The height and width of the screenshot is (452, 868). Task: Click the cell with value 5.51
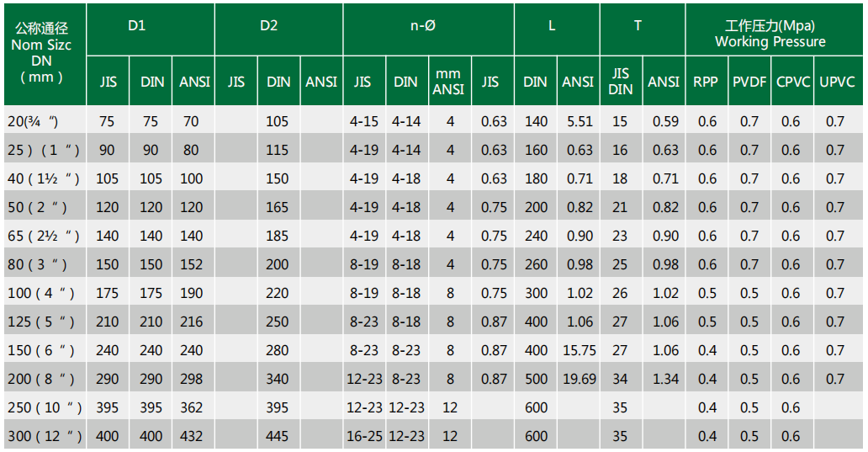pos(580,121)
